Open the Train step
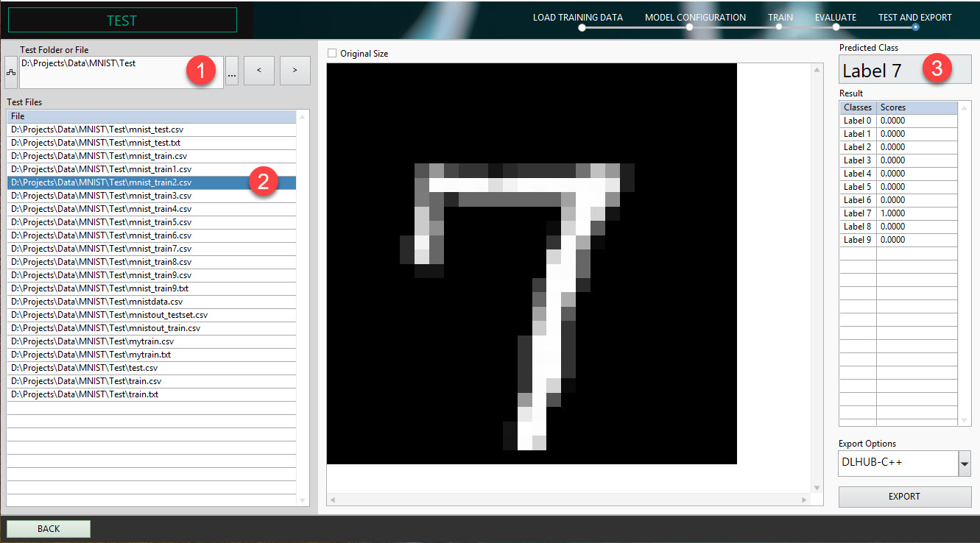This screenshot has height=543, width=980. point(780,18)
